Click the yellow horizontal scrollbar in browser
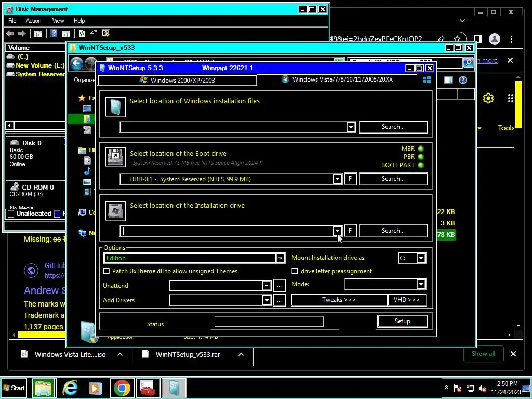 coord(42,335)
